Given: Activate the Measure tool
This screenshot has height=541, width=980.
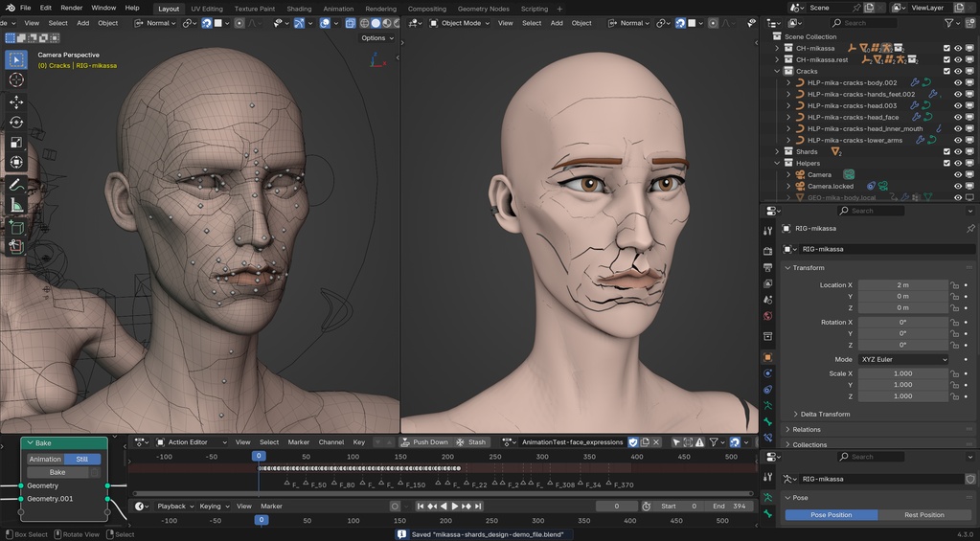Looking at the screenshot, I should (16, 205).
